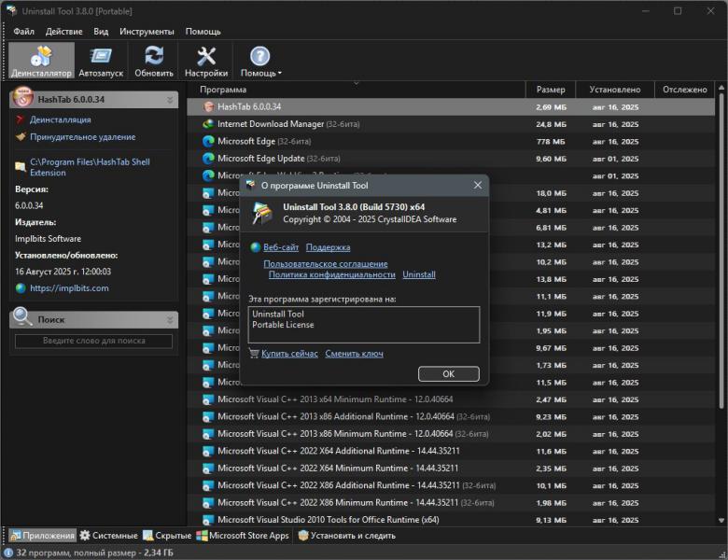
Task: Switch to the Системные tab
Action: 109,536
